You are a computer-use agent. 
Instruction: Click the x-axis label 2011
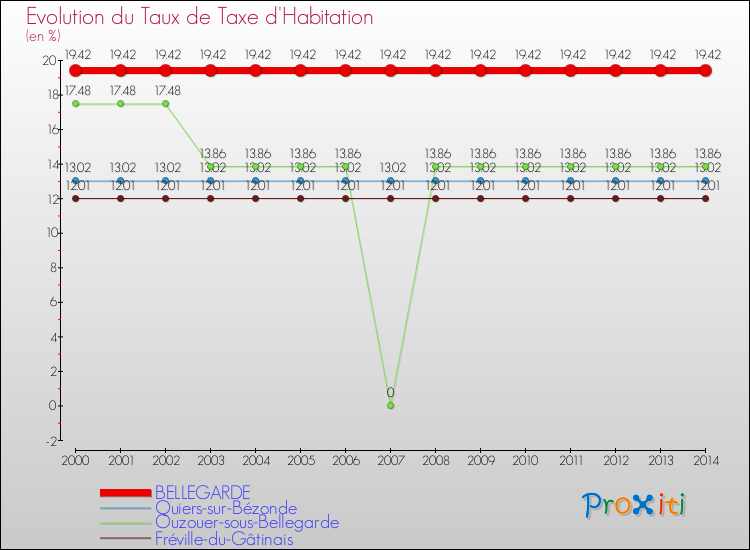point(571,461)
